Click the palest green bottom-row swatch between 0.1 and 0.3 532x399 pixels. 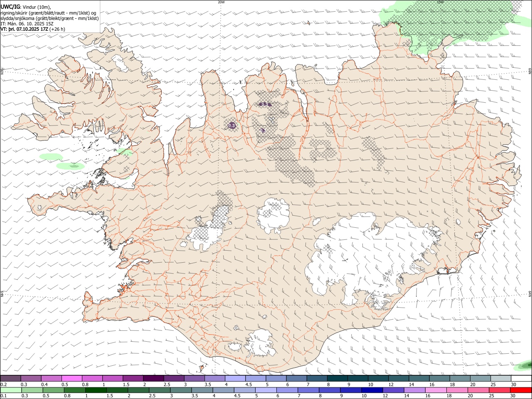[x=11, y=390]
